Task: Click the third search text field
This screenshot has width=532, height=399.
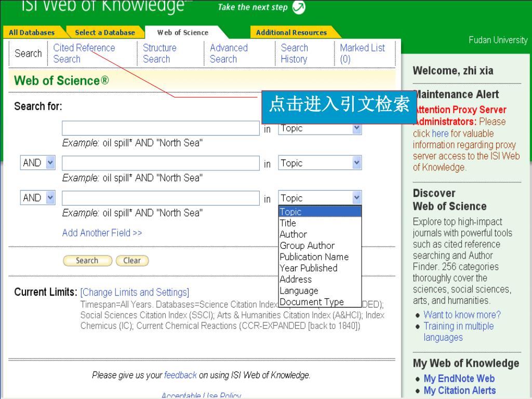Action: [x=161, y=198]
